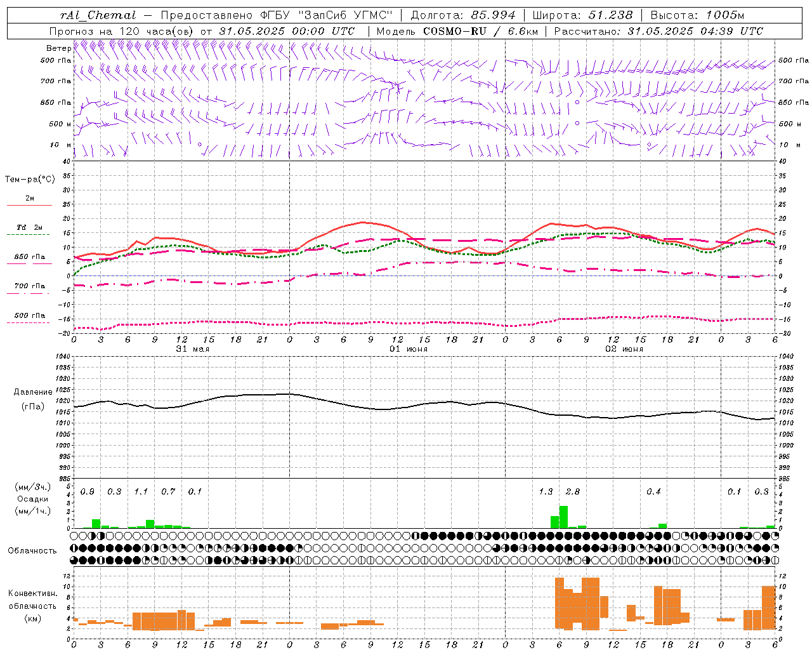The image size is (812, 650).
Task: Select the elevation text Высота: 1005м
Action: [697, 15]
